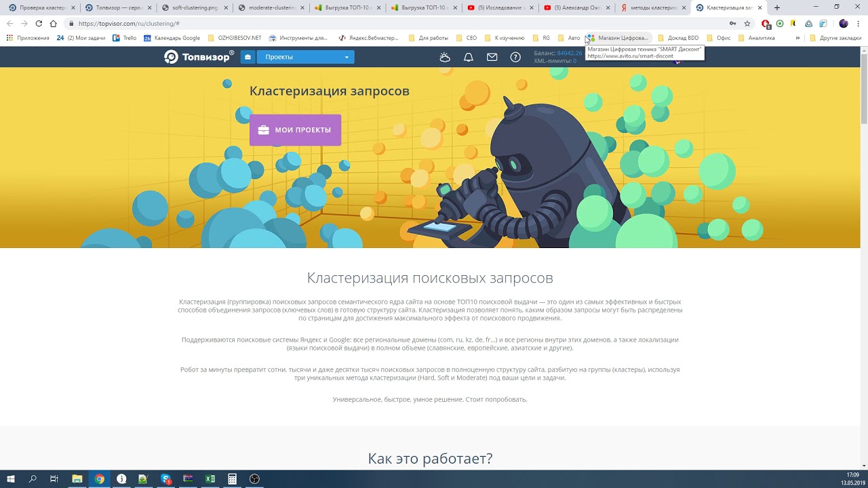Switch to the Топвизор — сервис tab
This screenshot has width=868, height=488.
pos(118,7)
